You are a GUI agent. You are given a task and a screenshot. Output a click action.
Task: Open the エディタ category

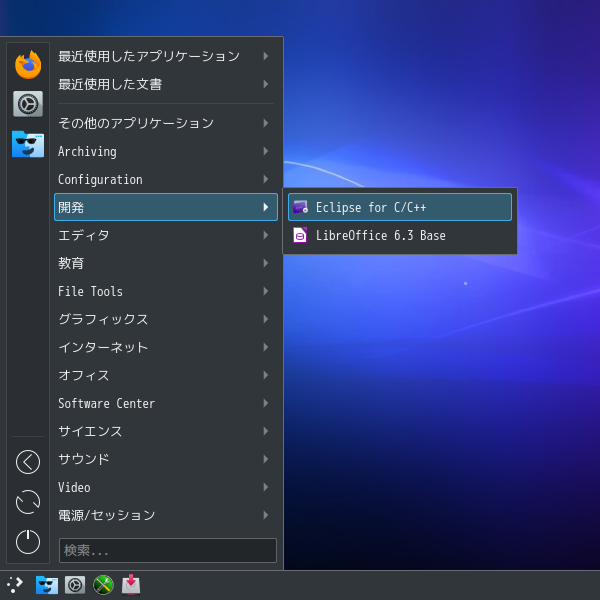pos(166,235)
